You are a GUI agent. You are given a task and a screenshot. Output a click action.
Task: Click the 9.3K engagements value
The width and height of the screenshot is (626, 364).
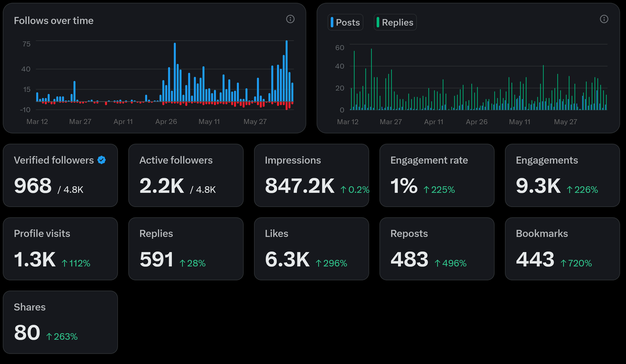pos(538,186)
